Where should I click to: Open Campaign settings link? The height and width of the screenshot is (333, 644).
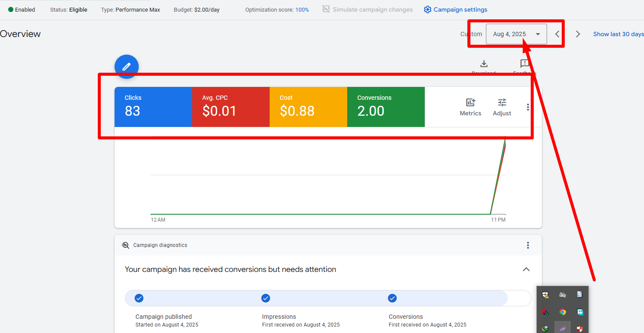pyautogui.click(x=456, y=9)
